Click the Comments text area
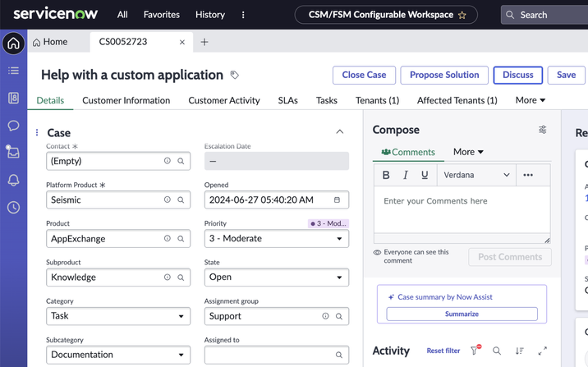This screenshot has height=367, width=588. pyautogui.click(x=462, y=210)
